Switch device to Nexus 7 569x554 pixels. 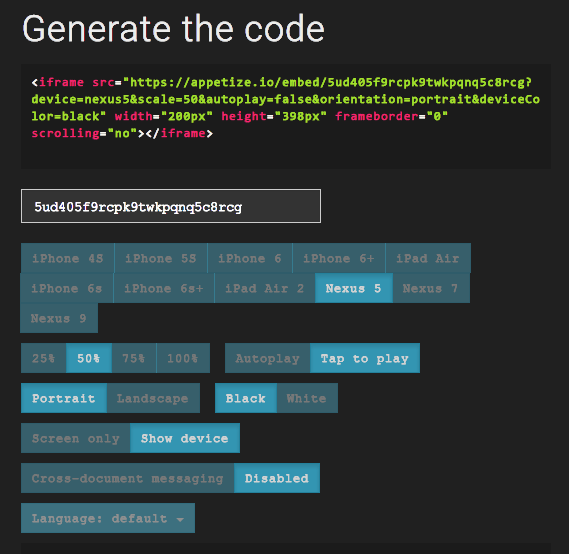[x=431, y=288]
